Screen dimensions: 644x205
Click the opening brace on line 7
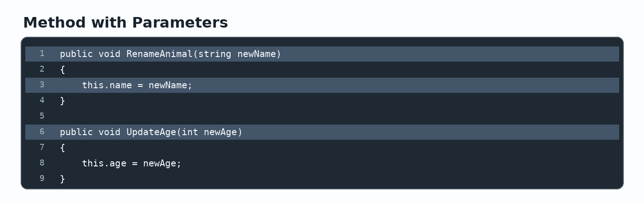pos(63,148)
